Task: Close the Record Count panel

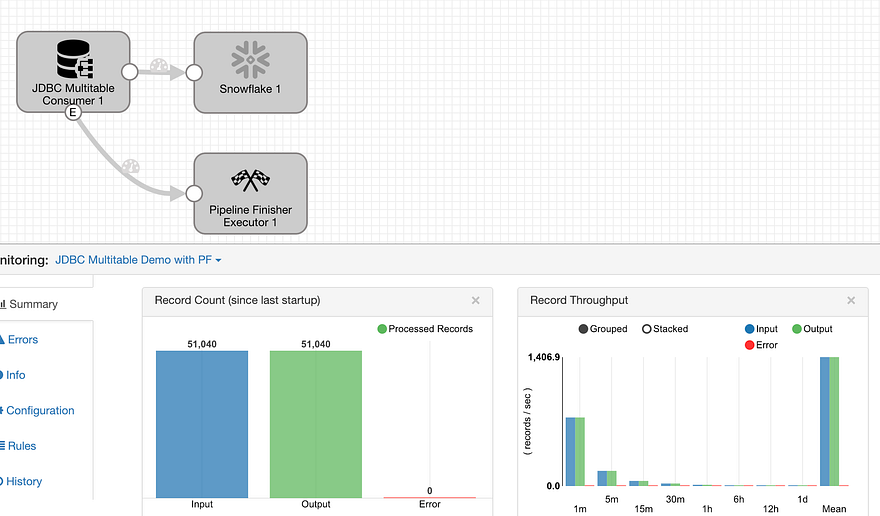Action: coord(475,300)
